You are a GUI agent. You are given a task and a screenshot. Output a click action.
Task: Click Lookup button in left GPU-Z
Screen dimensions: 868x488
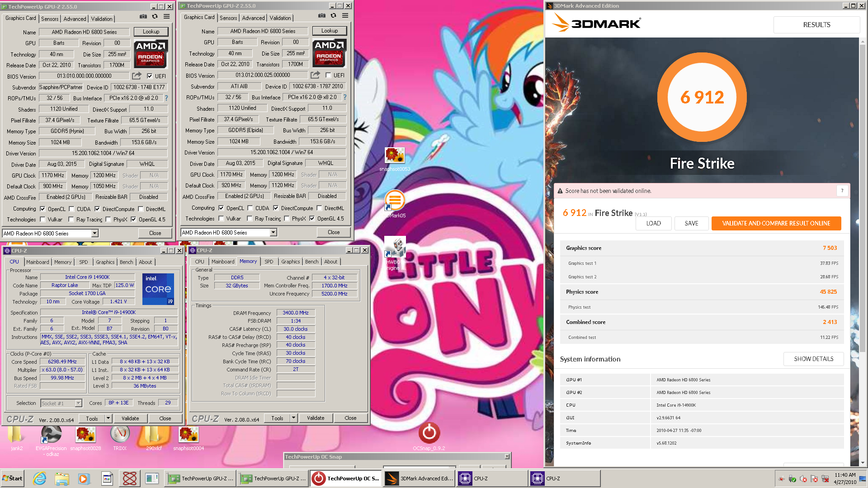click(151, 32)
